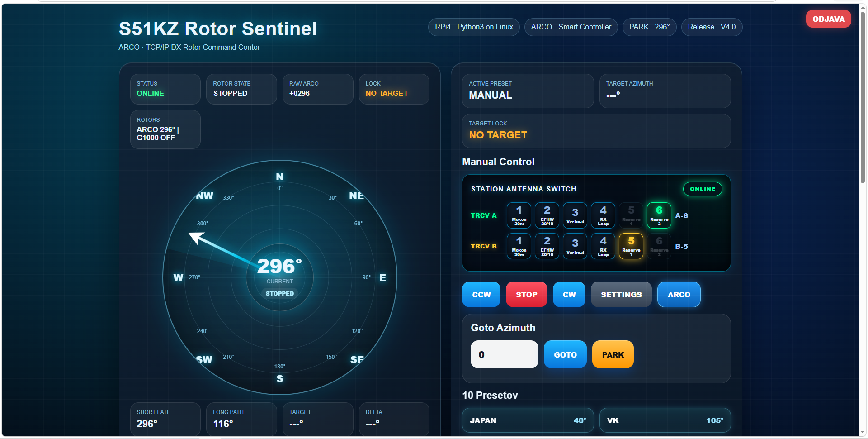Click the ONLINE badge in antenna switch

[x=703, y=189]
